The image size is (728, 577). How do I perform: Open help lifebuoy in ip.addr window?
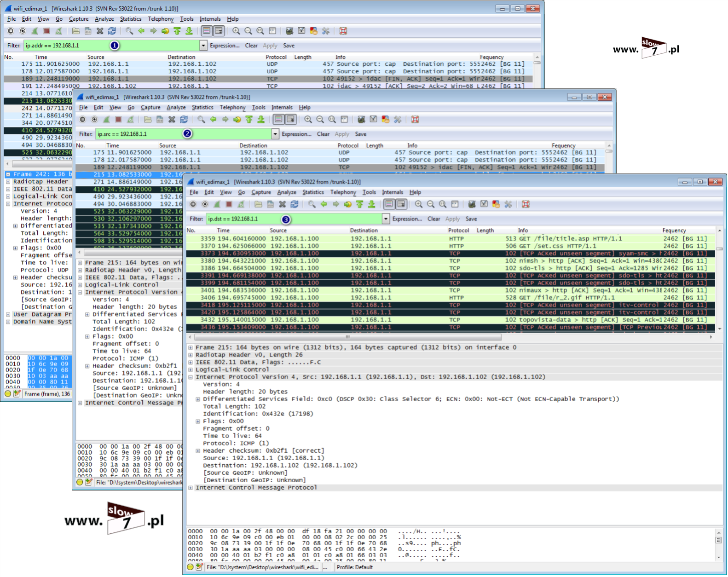[x=343, y=31]
